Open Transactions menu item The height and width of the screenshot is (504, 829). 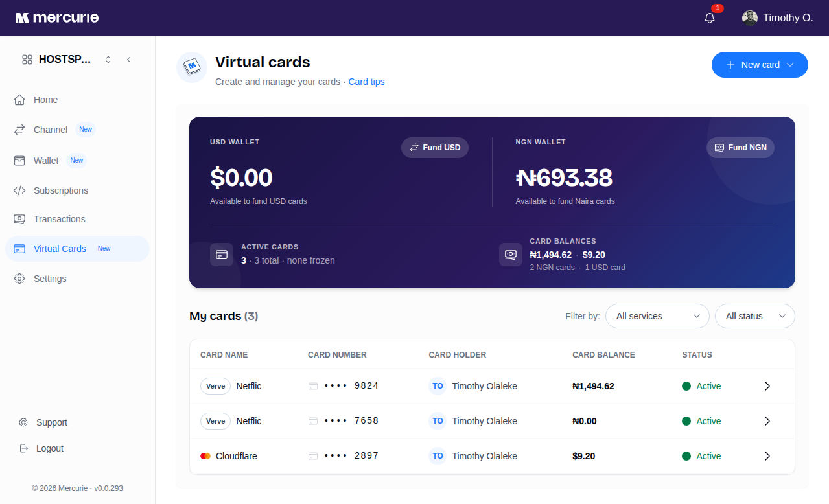pos(77,219)
